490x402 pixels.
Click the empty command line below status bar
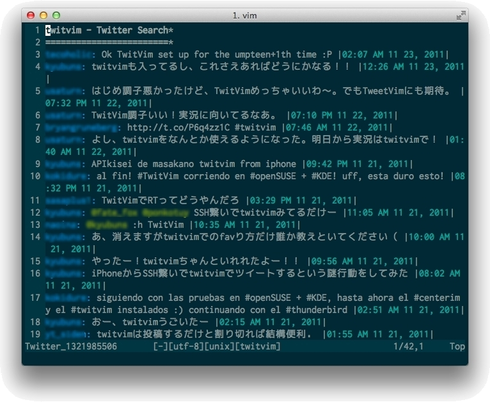[x=245, y=358]
